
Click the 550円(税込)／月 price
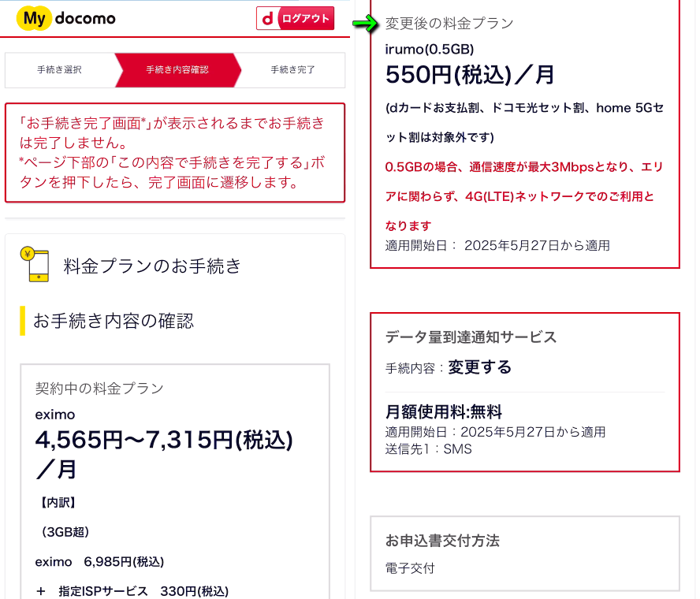click(x=470, y=75)
